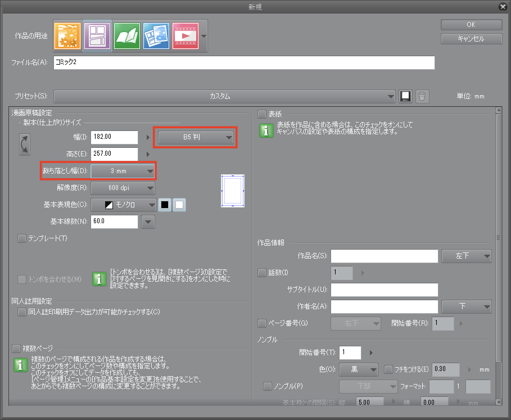The width and height of the screenshot is (511, 420).
Task: Open the B5判 paper size dropdown
Action: pos(195,137)
